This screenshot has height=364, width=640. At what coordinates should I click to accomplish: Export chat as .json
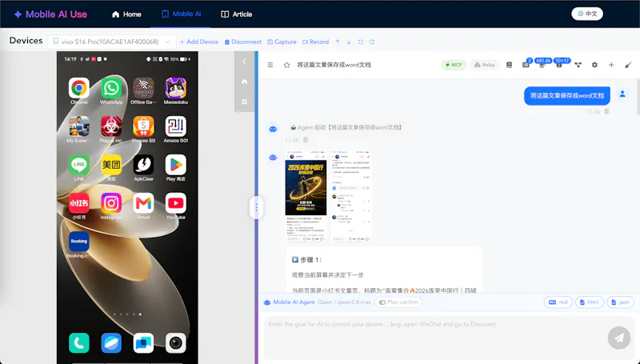[620, 302]
